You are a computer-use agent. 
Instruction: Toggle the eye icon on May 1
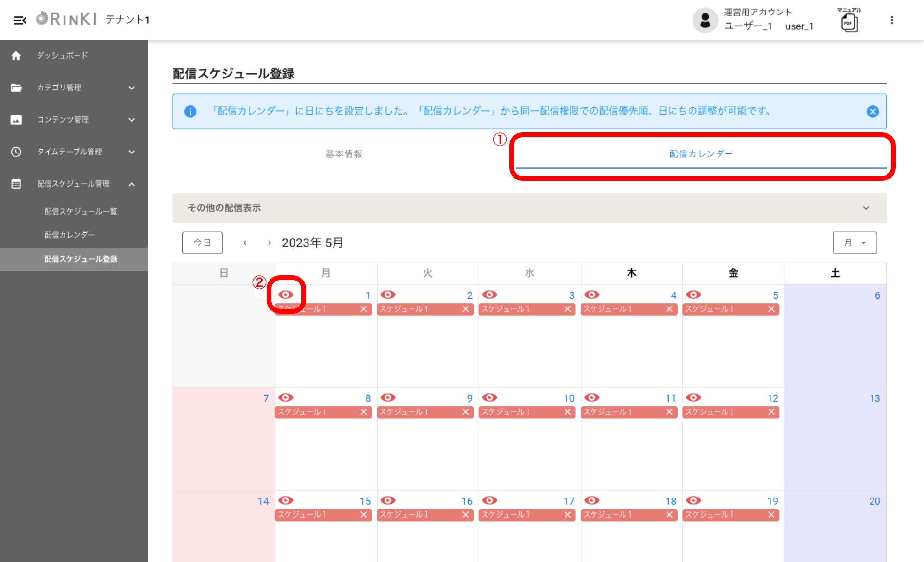tap(286, 295)
